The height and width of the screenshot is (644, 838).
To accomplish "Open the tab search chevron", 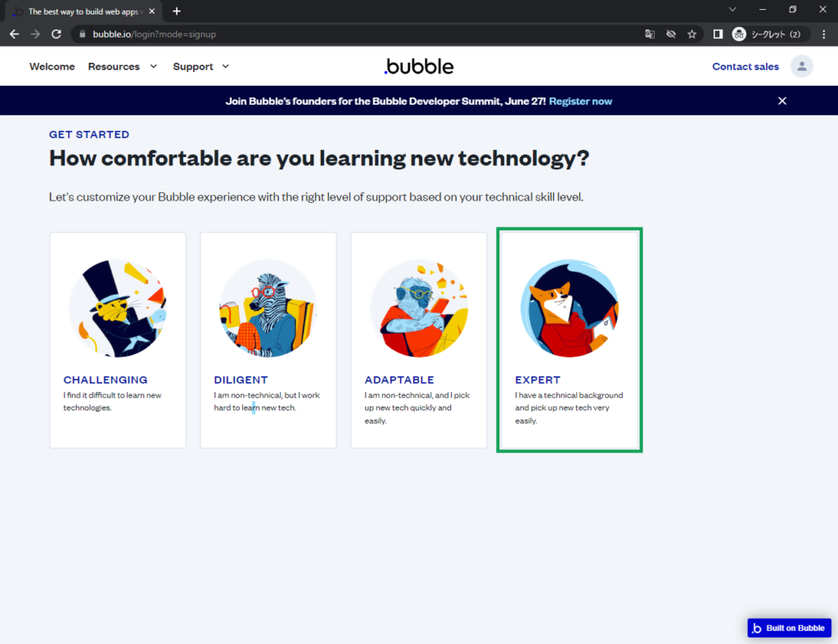I will pyautogui.click(x=732, y=10).
